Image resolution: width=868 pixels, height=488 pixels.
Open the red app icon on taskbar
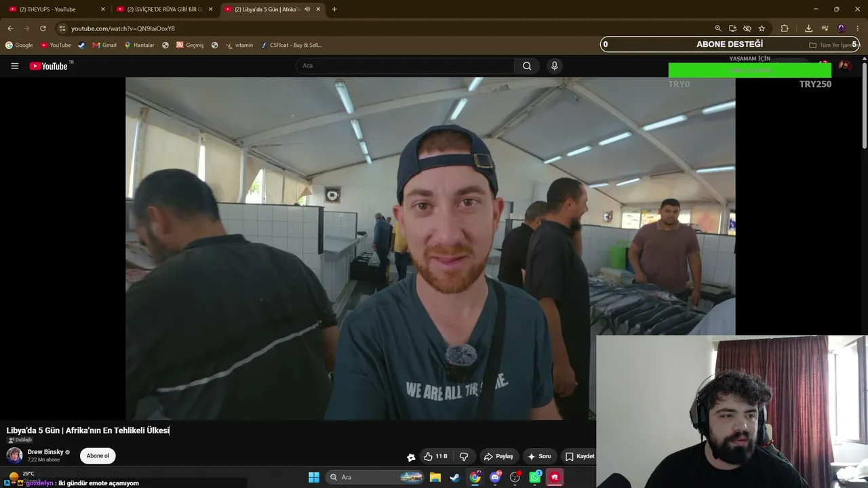(x=555, y=477)
